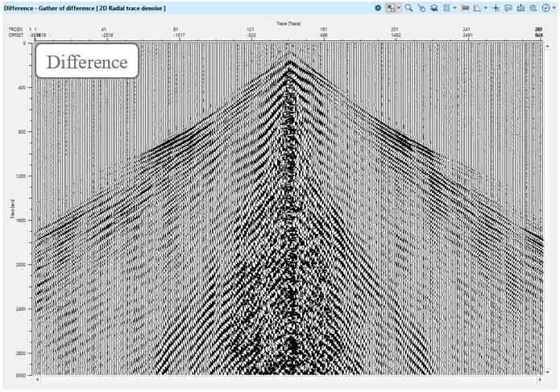This screenshot has height=392, width=560.
Task: Toggle the pointer selection mode button
Action: [x=391, y=7]
